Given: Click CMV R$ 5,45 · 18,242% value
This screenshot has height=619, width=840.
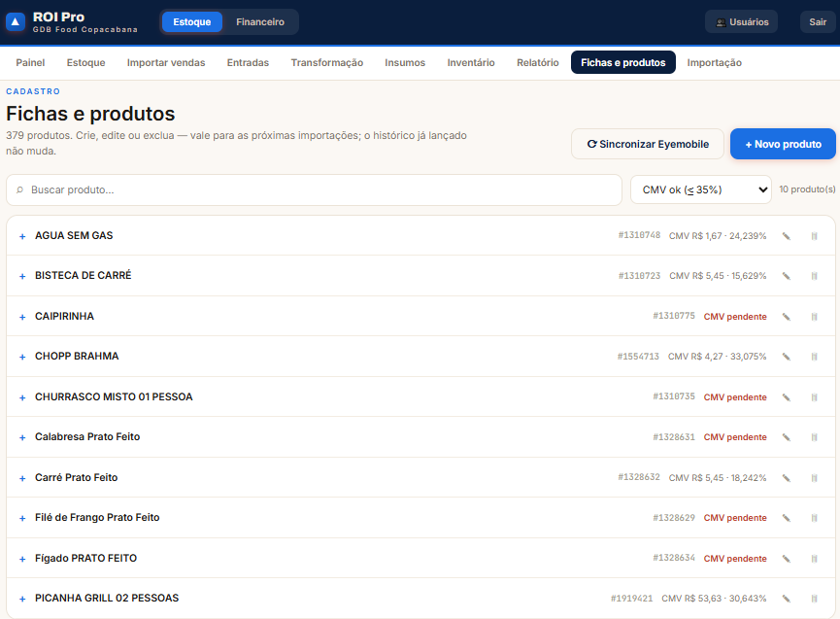Looking at the screenshot, I should 718,477.
